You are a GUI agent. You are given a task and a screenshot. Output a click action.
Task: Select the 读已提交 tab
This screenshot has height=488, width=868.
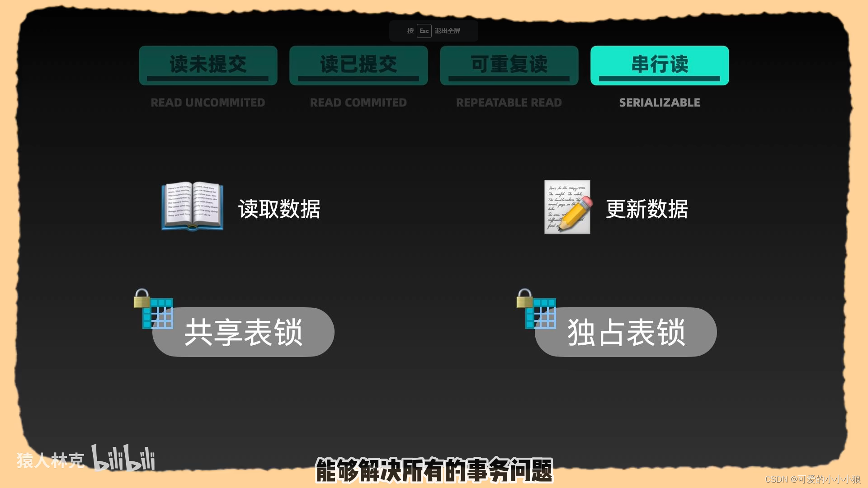click(359, 64)
